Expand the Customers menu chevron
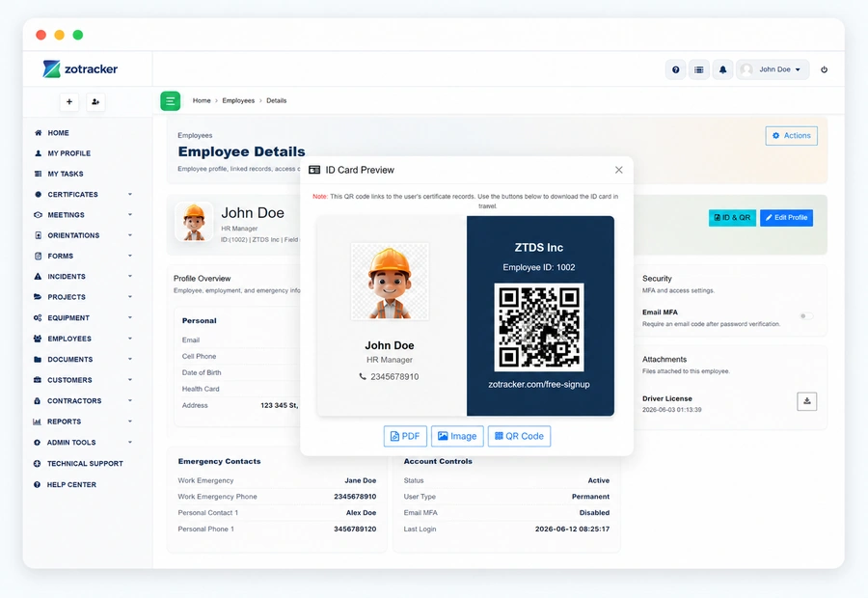The height and width of the screenshot is (598, 868). tap(130, 380)
